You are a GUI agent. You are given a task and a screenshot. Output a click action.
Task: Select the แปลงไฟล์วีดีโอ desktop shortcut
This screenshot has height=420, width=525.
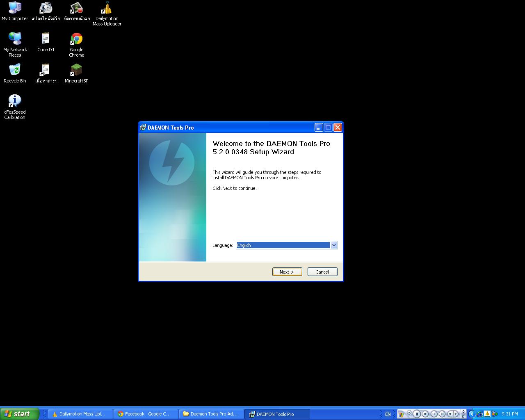pos(46,11)
